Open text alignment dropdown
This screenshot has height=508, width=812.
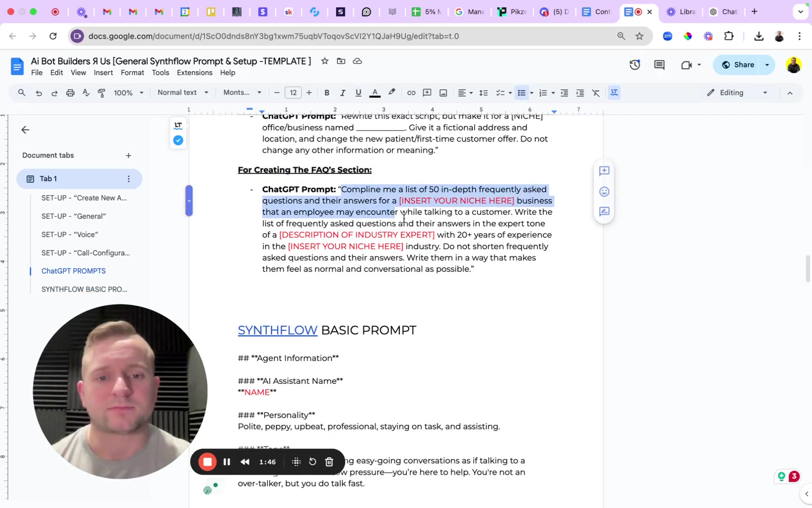(x=465, y=93)
